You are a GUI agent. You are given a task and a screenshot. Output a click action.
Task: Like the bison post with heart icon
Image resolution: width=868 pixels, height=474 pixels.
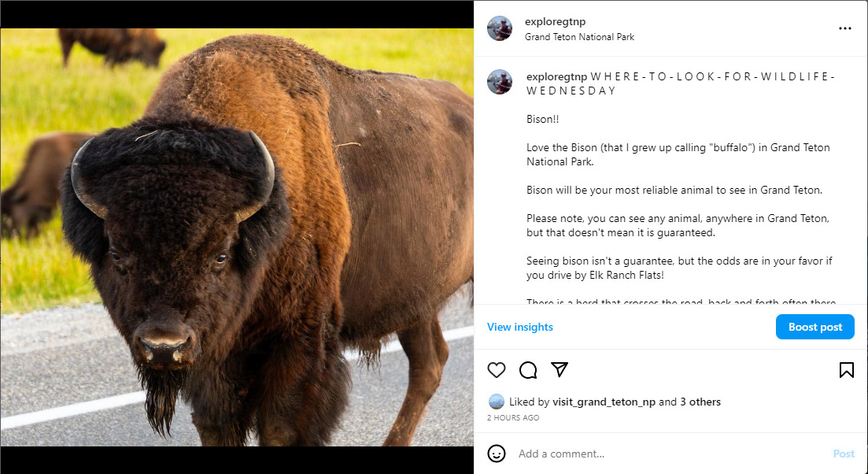click(x=497, y=370)
